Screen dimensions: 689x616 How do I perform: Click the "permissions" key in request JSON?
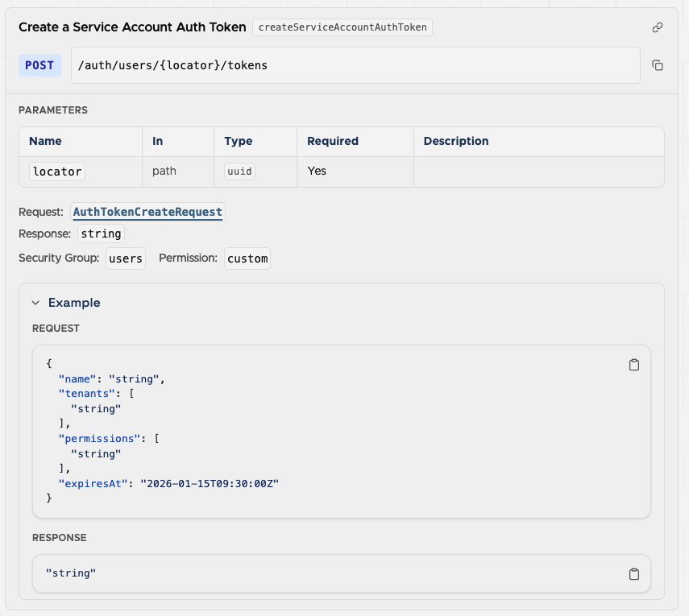99,439
